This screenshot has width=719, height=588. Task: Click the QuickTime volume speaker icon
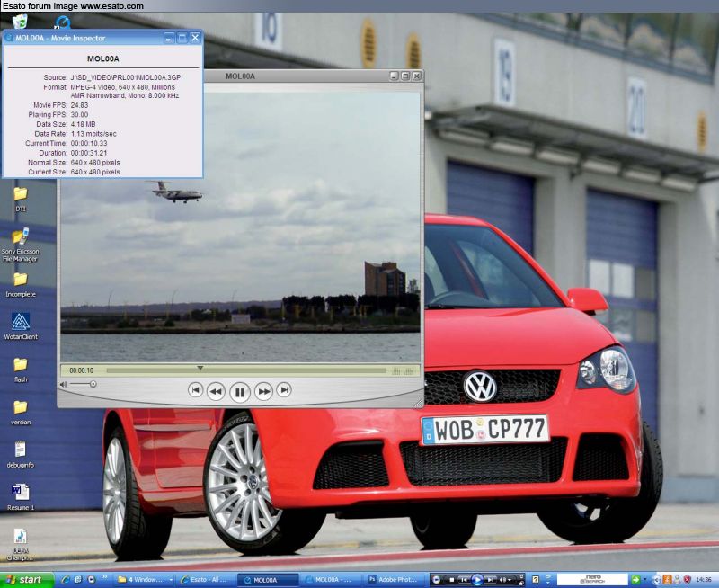64,384
